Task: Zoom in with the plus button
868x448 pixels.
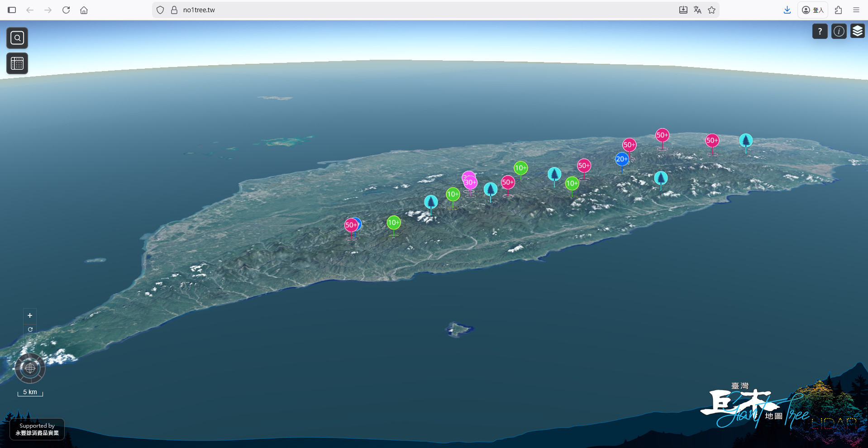Action: tap(30, 315)
